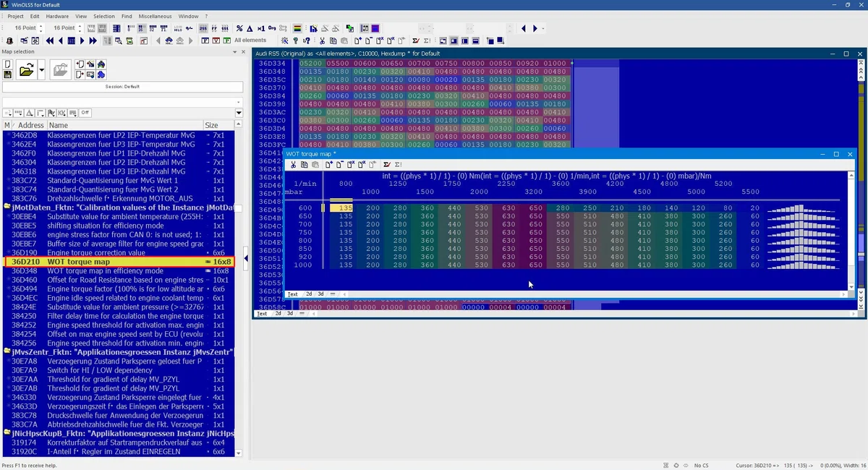This screenshot has width=868, height=470.
Task: Click the fast-forward double arrow navigation icon
Action: tap(93, 41)
